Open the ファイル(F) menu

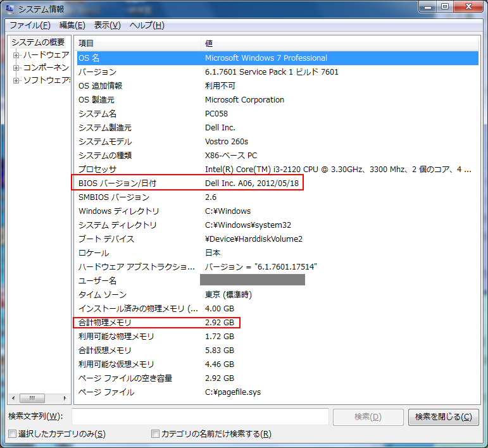pos(30,25)
